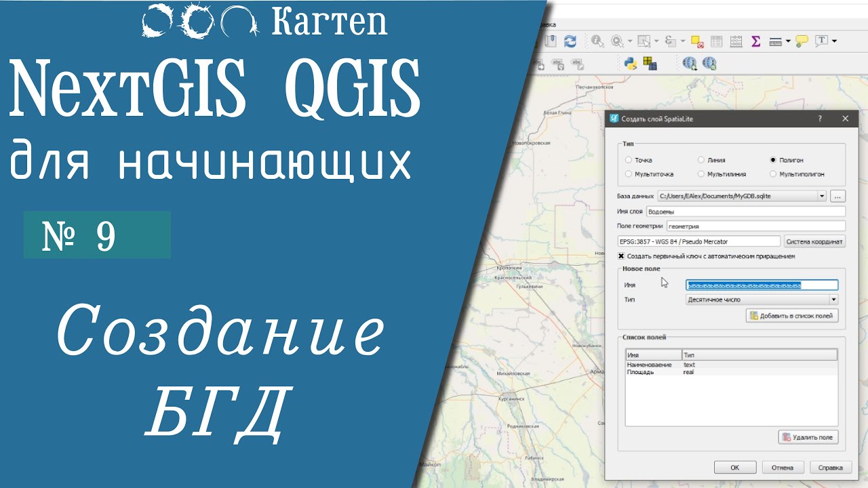Expand the Text Annotation dropdown arrow
868x488 pixels.
point(834,41)
